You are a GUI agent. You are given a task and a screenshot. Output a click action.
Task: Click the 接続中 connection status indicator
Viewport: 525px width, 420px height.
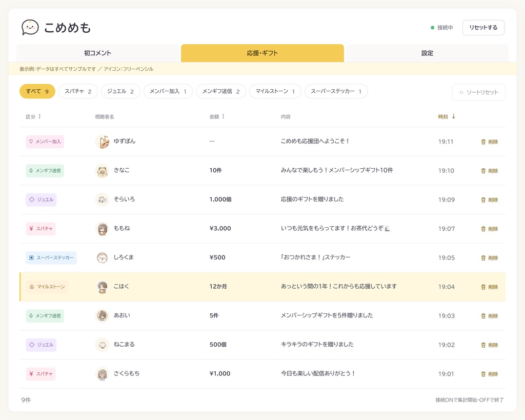(441, 28)
